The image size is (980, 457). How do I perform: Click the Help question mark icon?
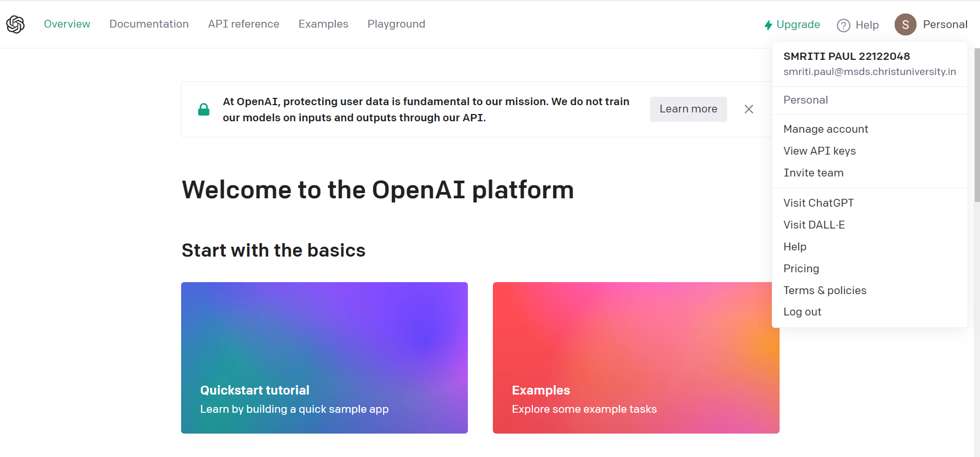click(x=844, y=25)
